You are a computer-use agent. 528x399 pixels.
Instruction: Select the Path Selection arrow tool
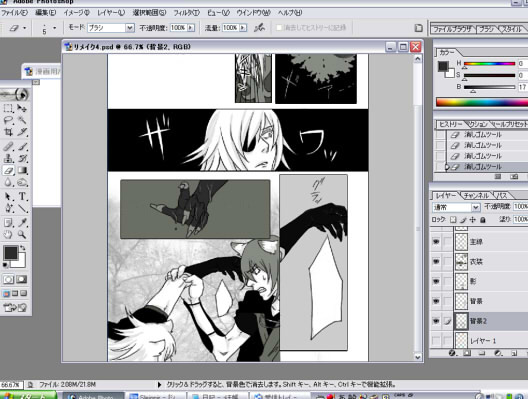(8, 196)
